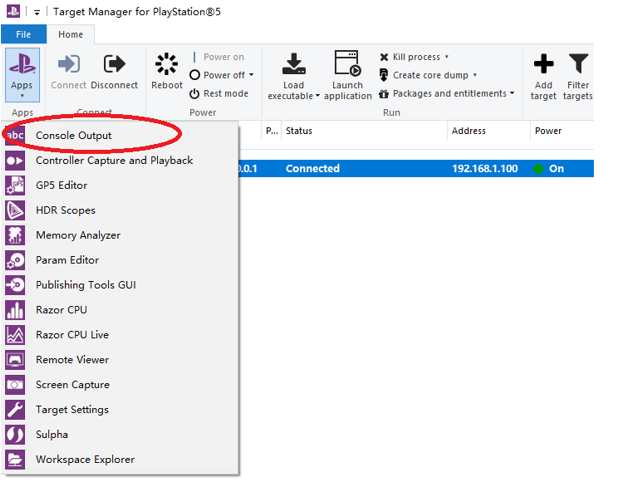623x482 pixels.
Task: Click Rest mode button
Action: tap(219, 93)
